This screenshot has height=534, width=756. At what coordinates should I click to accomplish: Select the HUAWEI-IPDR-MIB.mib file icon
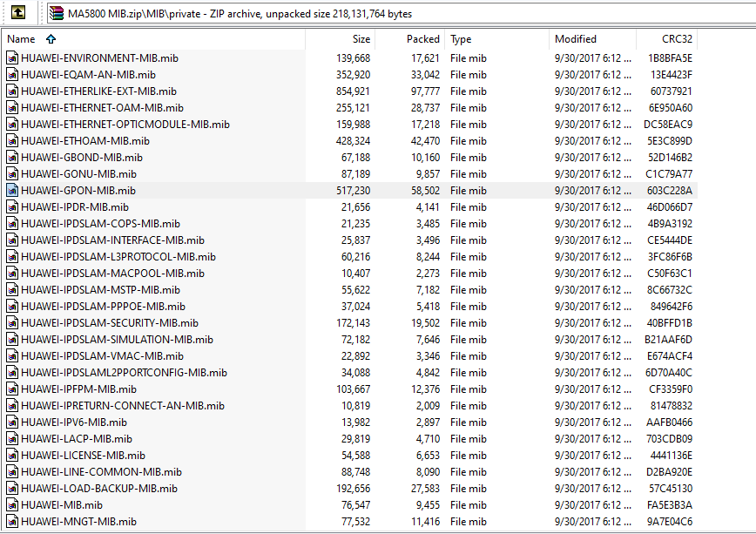tap(12, 207)
